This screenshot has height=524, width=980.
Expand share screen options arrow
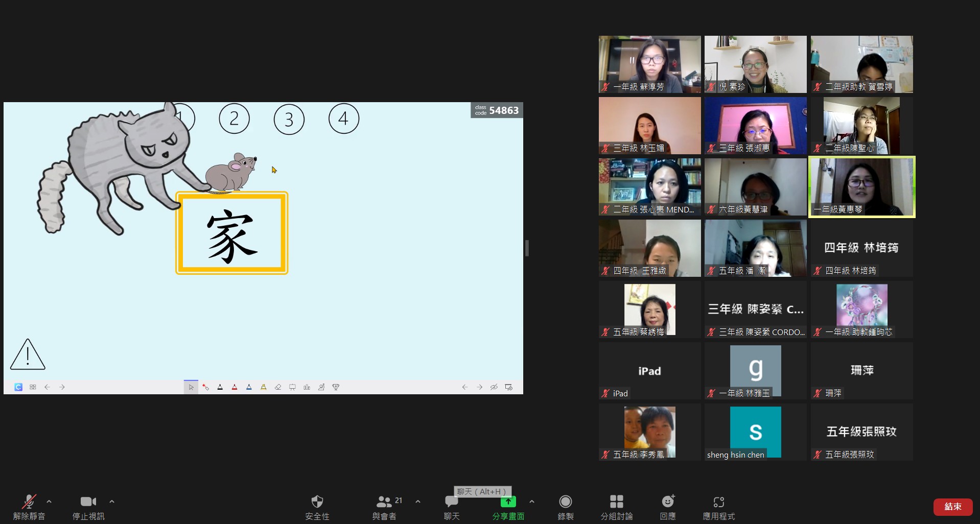[532, 502]
